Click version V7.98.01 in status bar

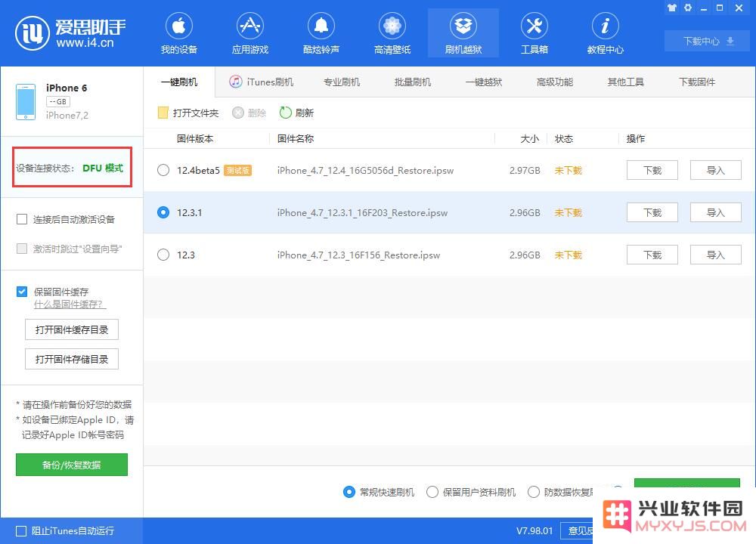click(x=534, y=531)
